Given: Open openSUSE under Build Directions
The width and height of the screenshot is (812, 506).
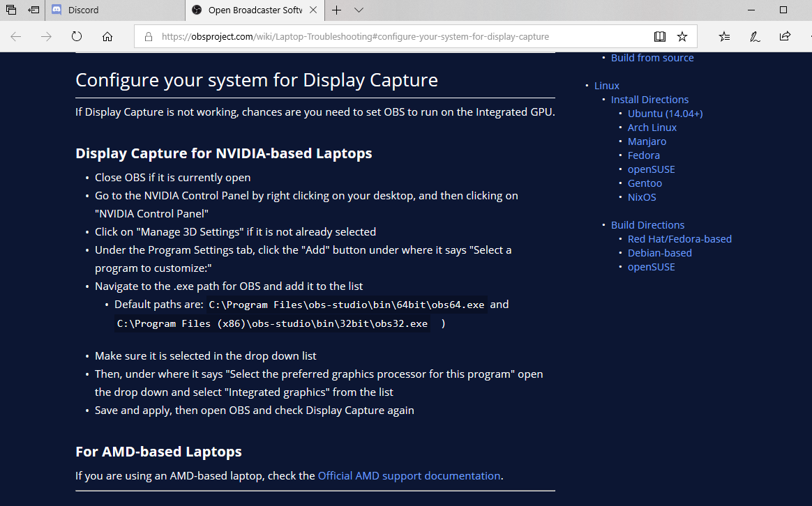Looking at the screenshot, I should 651,268.
